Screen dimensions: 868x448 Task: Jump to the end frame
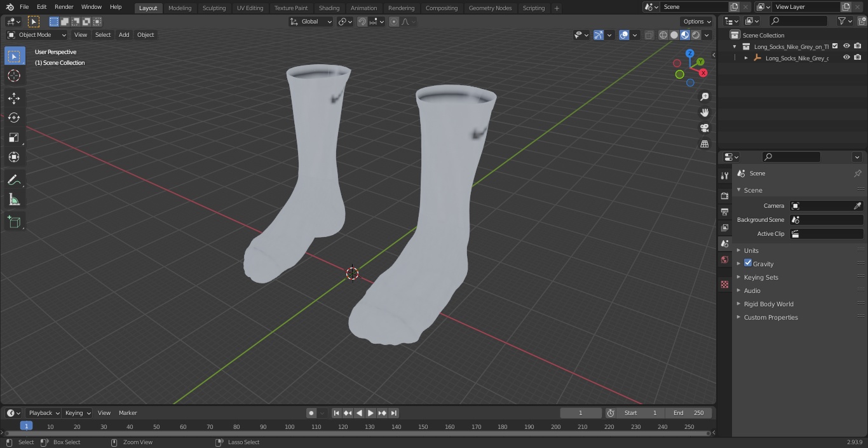[x=393, y=413]
